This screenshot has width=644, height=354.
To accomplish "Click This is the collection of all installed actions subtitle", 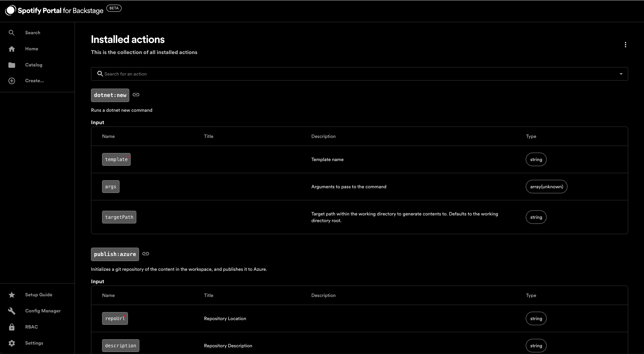I will click(x=144, y=52).
